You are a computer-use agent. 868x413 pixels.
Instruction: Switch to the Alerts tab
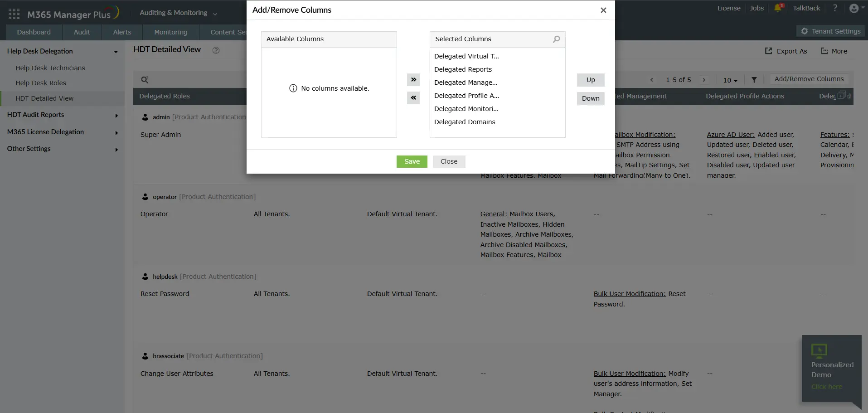pos(122,32)
